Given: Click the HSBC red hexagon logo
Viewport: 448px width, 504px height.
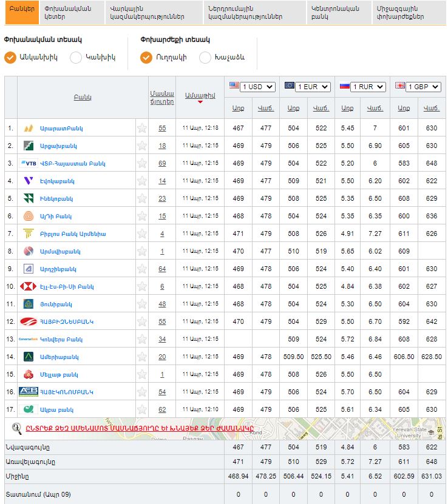Looking at the screenshot, I should point(29,286).
